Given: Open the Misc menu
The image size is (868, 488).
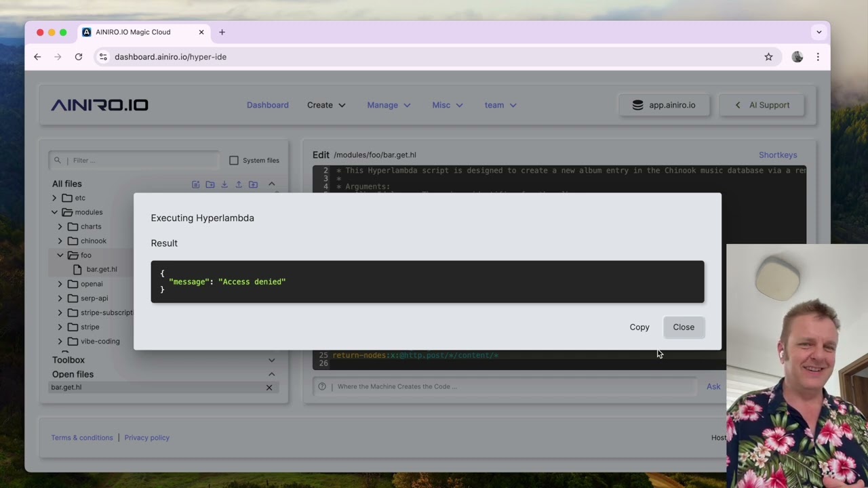Looking at the screenshot, I should [x=448, y=105].
